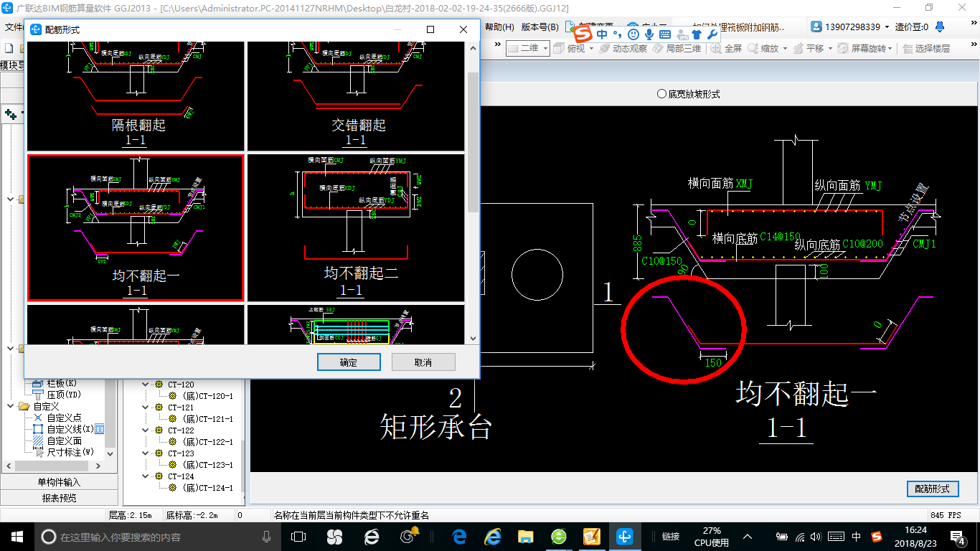Image resolution: width=980 pixels, height=551 pixels.
Task: Collapse the CT-122 tree node
Action: coord(146,430)
